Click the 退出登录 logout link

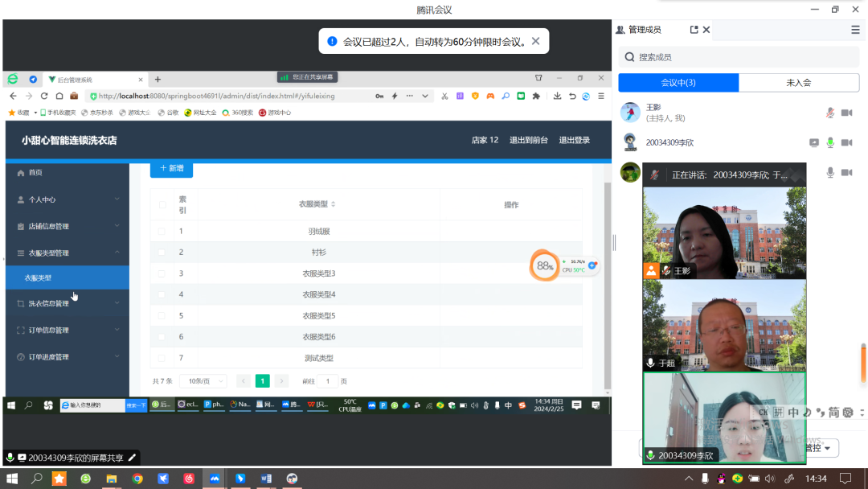574,140
